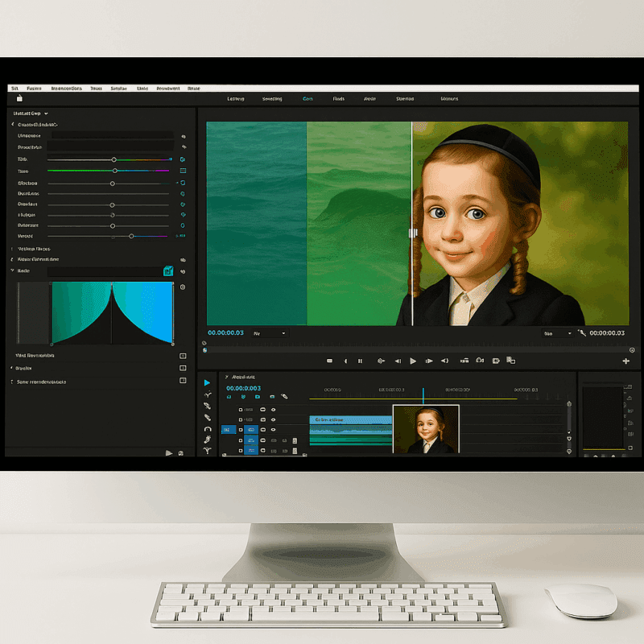The height and width of the screenshot is (644, 644).
Task: Collapse the curves section with its disclosure triangle
Action: pos(13,271)
